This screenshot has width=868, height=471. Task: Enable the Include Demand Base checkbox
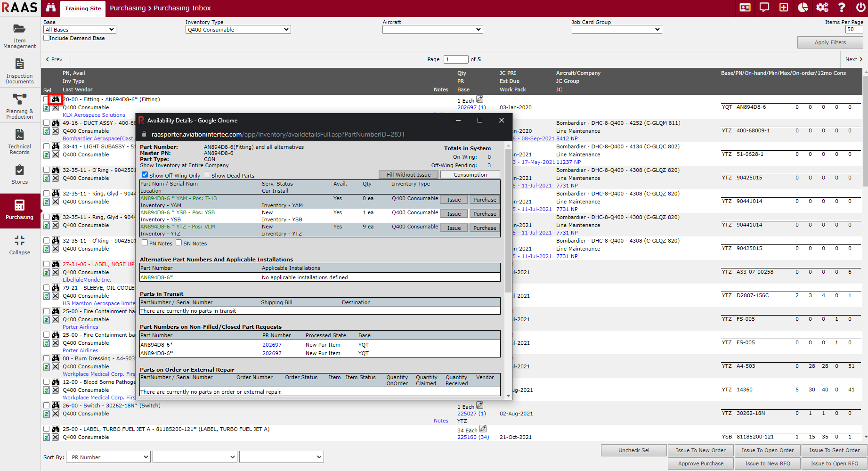point(47,38)
